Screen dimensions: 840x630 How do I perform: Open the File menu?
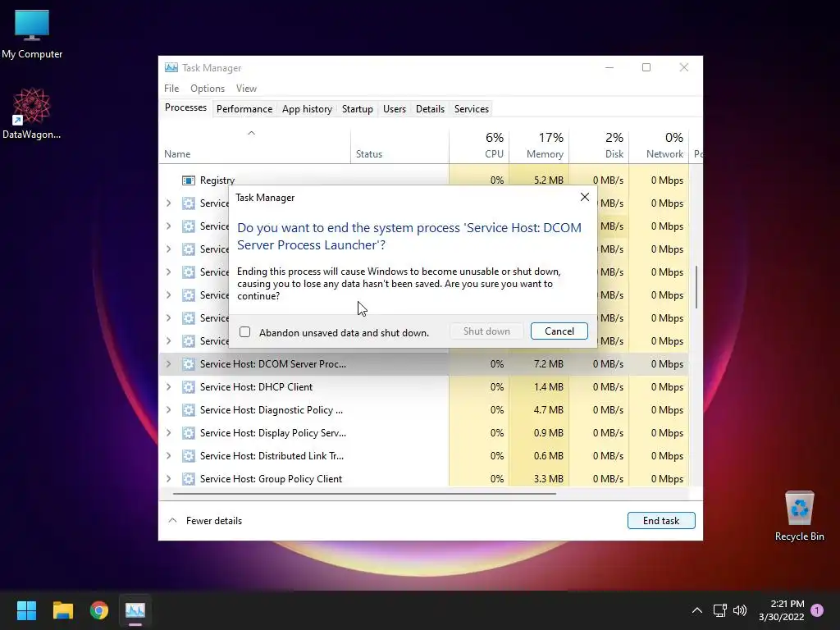coord(171,89)
